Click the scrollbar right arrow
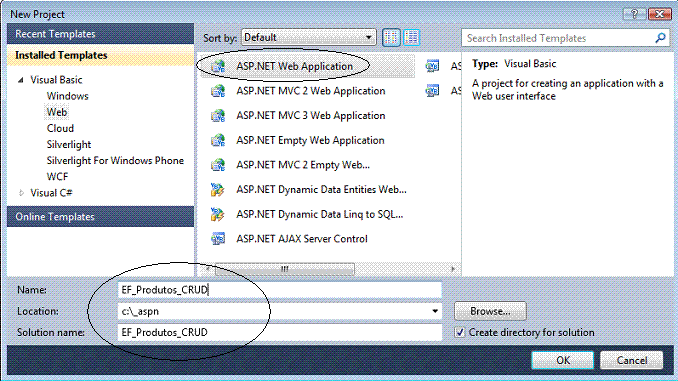The image size is (678, 381). tap(453, 269)
